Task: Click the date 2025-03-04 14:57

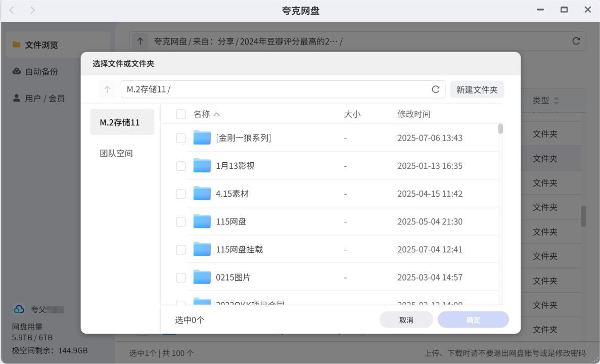Action: pyautogui.click(x=430, y=278)
